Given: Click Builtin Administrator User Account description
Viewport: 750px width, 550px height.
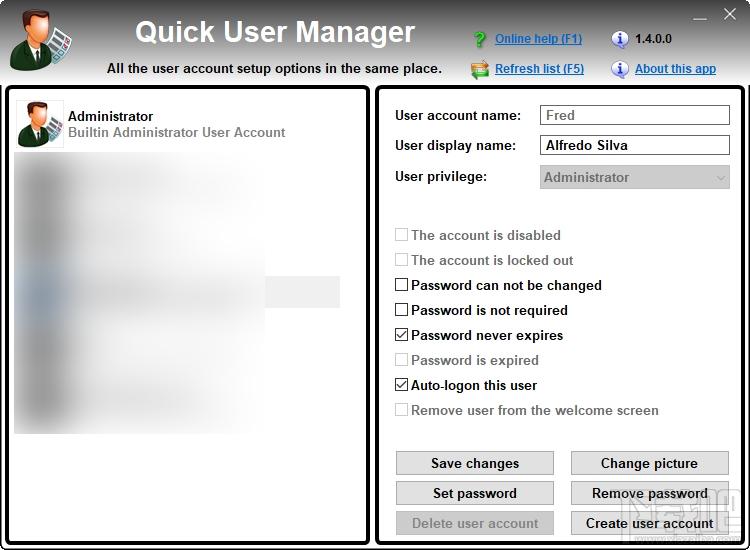Looking at the screenshot, I should 176,132.
